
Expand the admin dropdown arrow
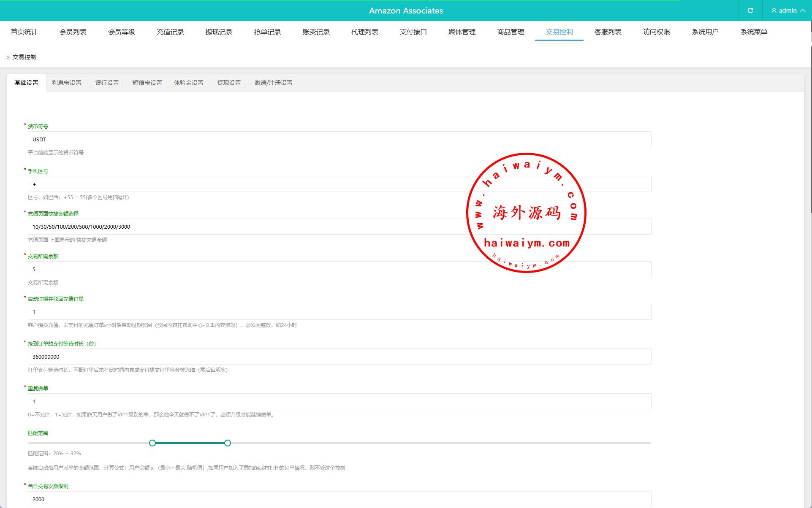coord(803,11)
